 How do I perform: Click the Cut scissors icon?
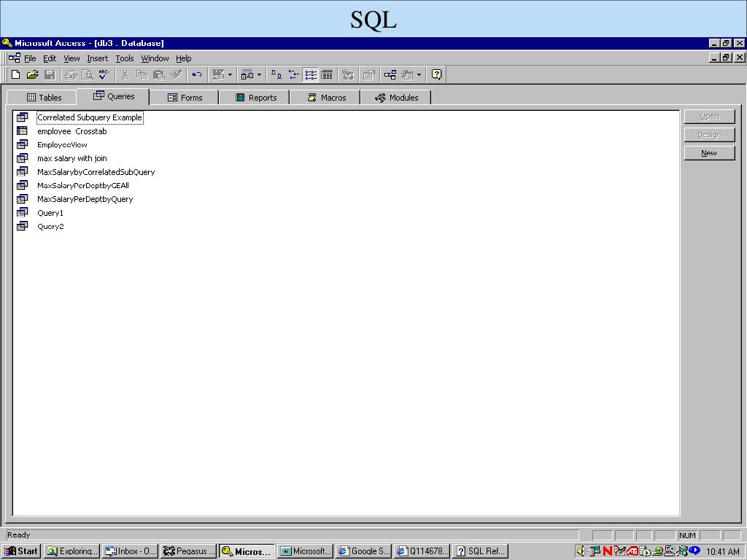[x=125, y=75]
